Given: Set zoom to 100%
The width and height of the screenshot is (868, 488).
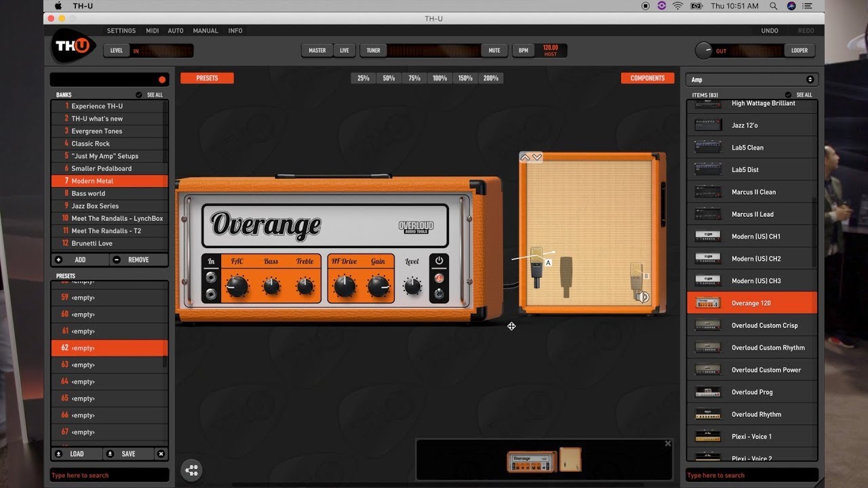Looking at the screenshot, I should 440,78.
